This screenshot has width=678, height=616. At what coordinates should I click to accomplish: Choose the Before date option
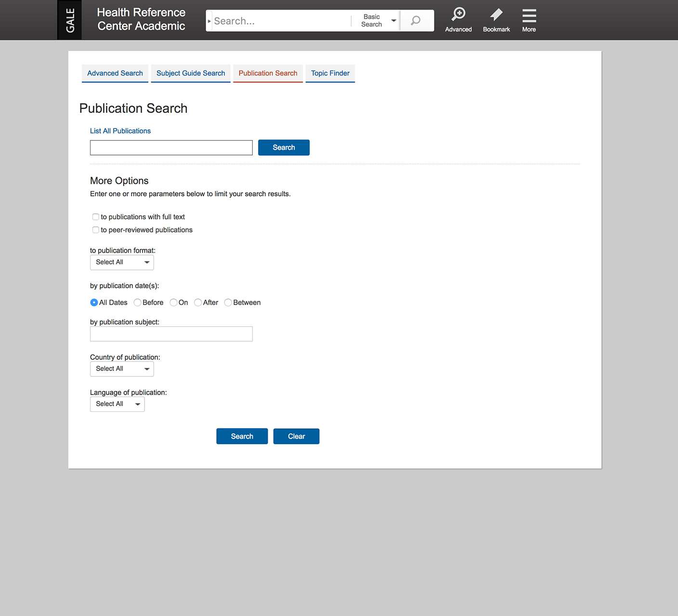click(x=138, y=303)
